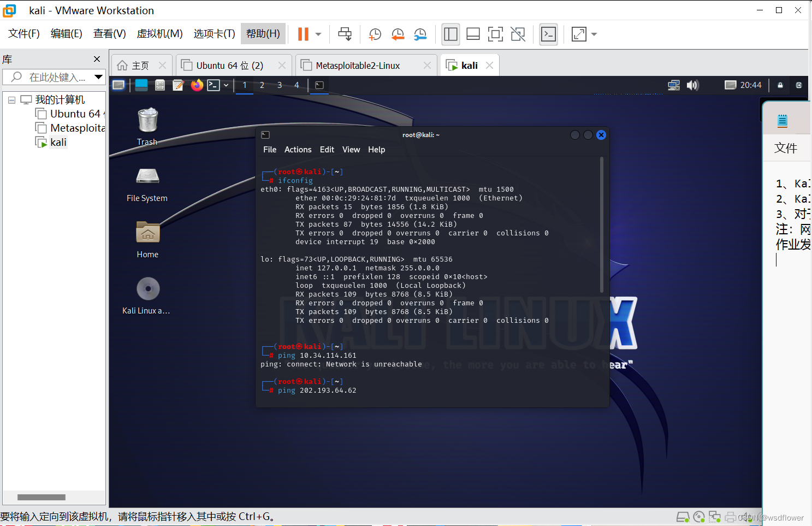The width and height of the screenshot is (812, 526).
Task: Open the Kali Linux disc desktop icon
Action: click(147, 295)
